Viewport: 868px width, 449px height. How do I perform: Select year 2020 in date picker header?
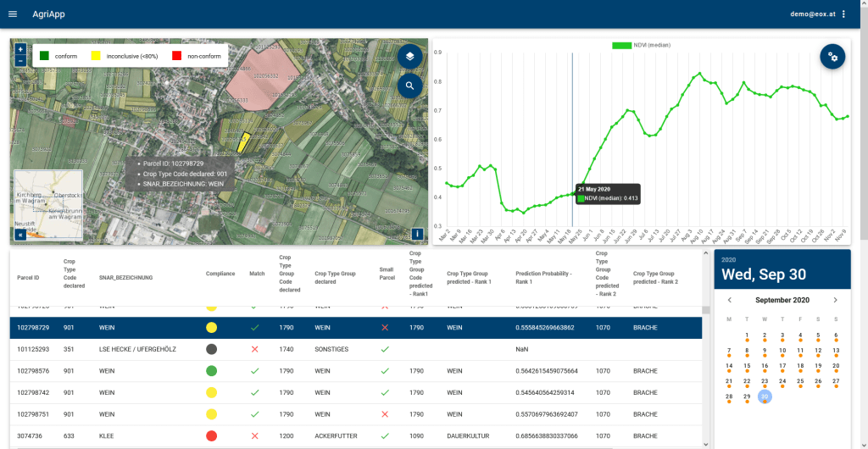[729, 261]
